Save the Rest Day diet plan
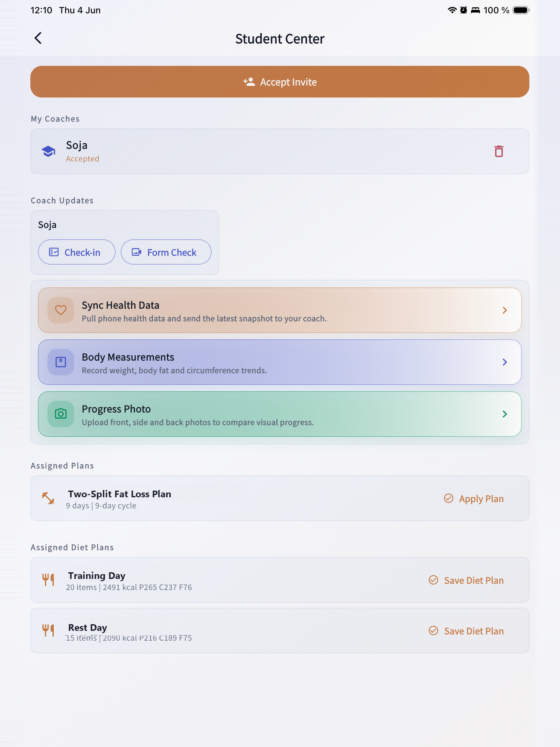This screenshot has width=560, height=747. (x=466, y=631)
